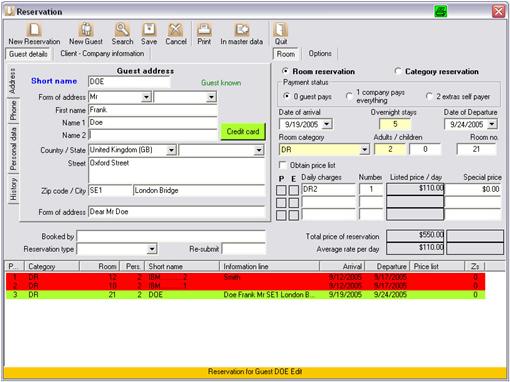Viewport: 510px width, 382px height.
Task: Open the Form of address Mr dropdown
Action: click(146, 97)
